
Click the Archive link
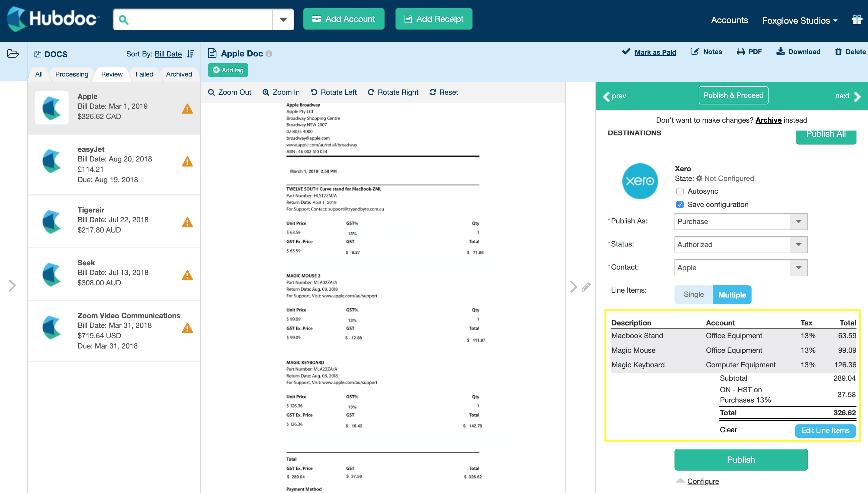(768, 120)
